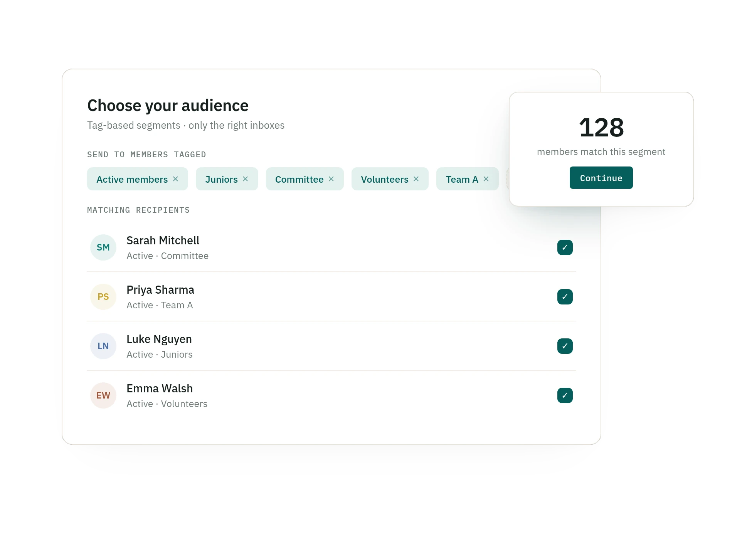Uncheck Sarah Mitchell as recipient
The width and height of the screenshot is (747, 560).
(565, 247)
